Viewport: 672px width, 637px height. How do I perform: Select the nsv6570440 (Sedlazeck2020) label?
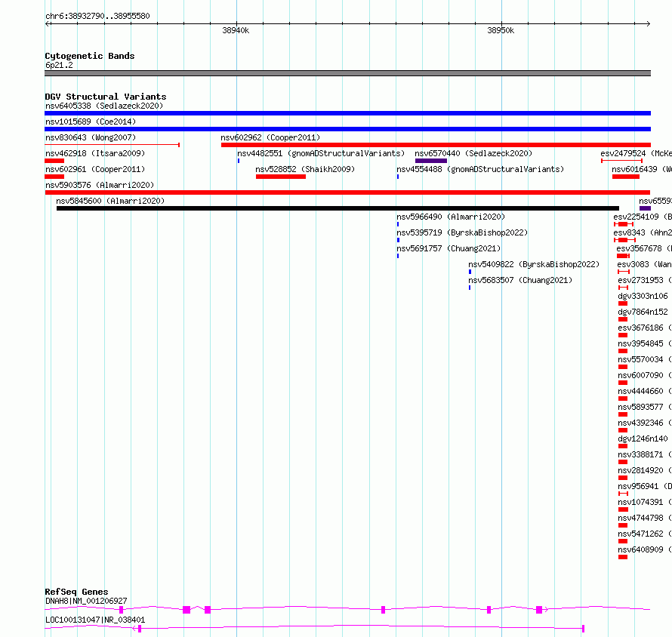tap(473, 153)
